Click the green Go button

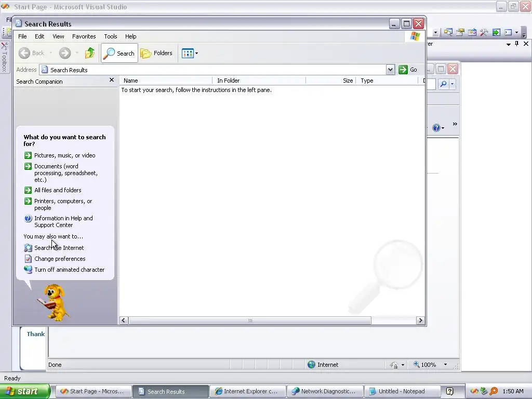[408, 70]
